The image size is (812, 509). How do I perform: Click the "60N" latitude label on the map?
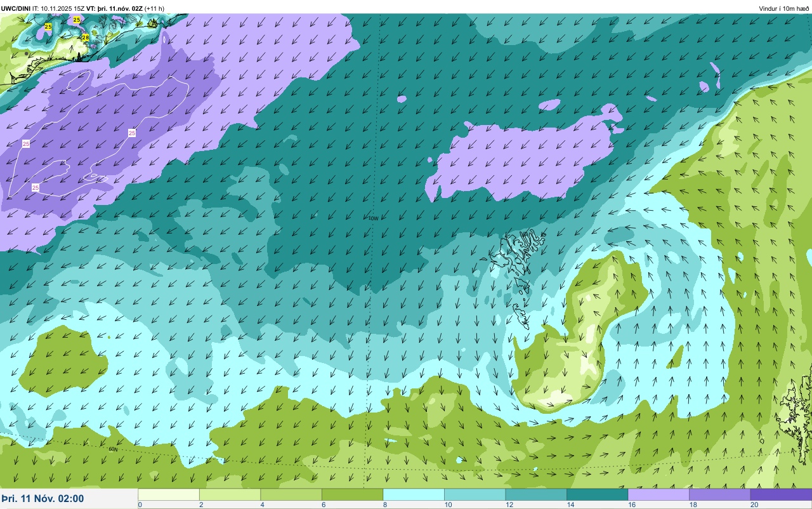click(x=113, y=449)
